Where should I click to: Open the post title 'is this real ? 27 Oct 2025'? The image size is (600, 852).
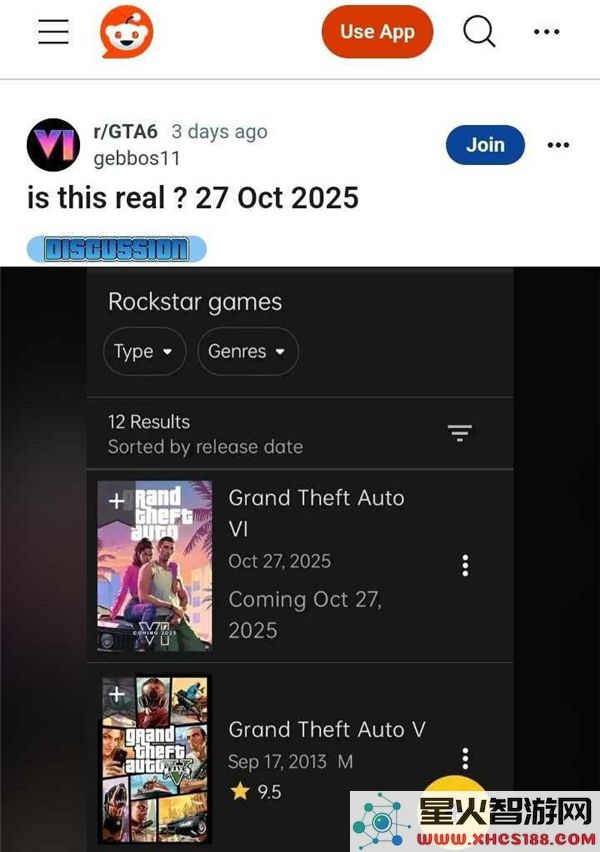coord(193,198)
